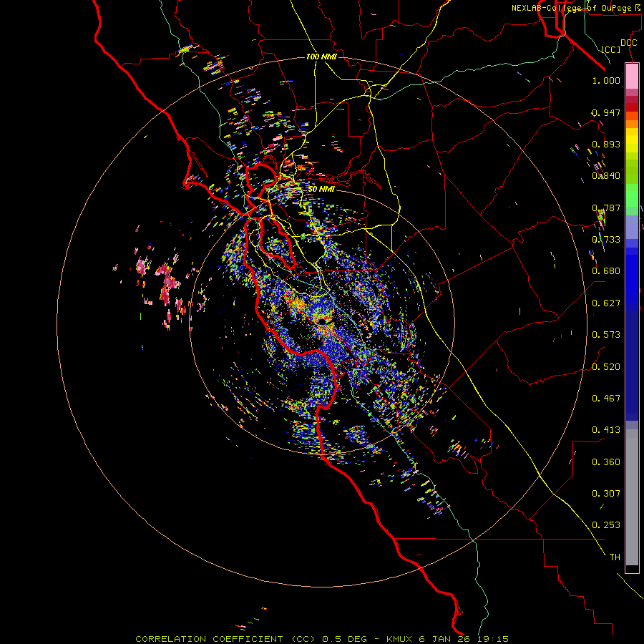644x644 pixels.
Task: Select the "0.520" scale value
Action: (606, 367)
